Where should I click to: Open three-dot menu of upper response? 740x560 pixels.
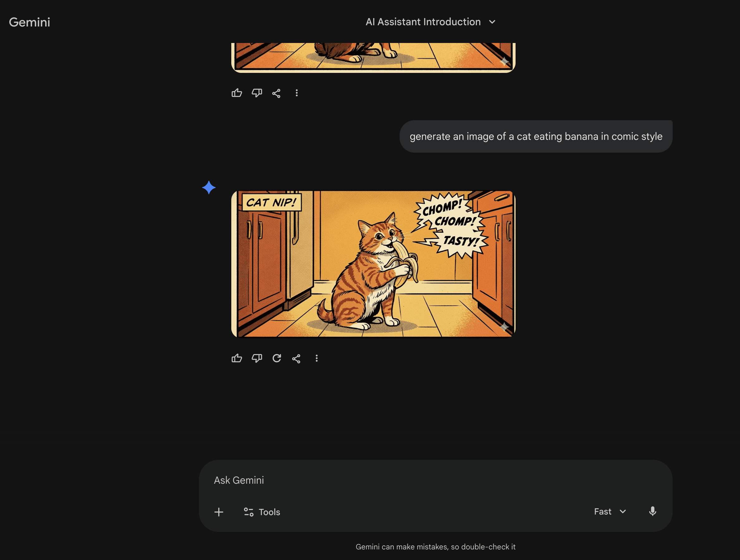pyautogui.click(x=296, y=93)
